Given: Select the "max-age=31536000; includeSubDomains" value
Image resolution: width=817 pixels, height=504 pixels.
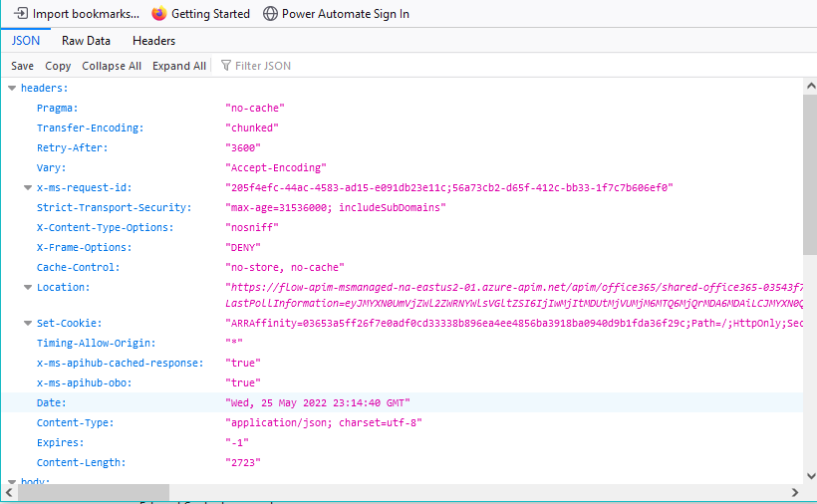Looking at the screenshot, I should 336,207.
